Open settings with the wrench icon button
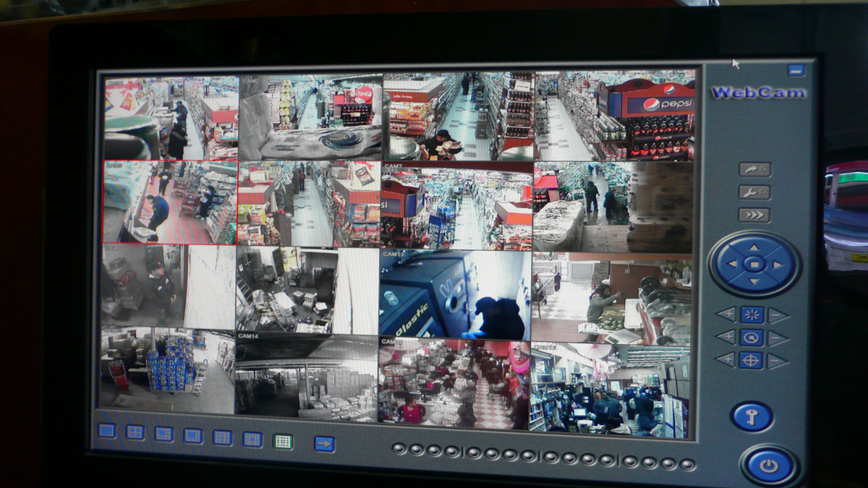 (754, 192)
